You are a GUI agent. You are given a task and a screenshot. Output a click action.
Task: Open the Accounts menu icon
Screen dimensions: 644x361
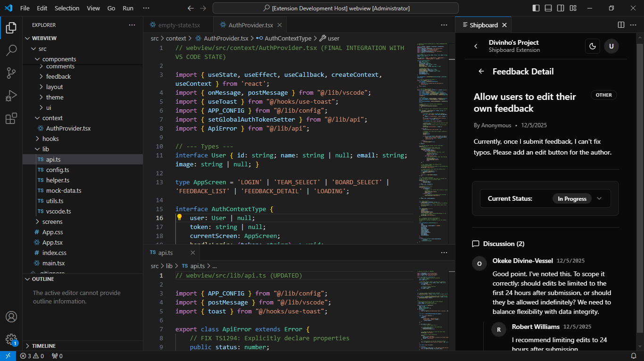(11, 317)
